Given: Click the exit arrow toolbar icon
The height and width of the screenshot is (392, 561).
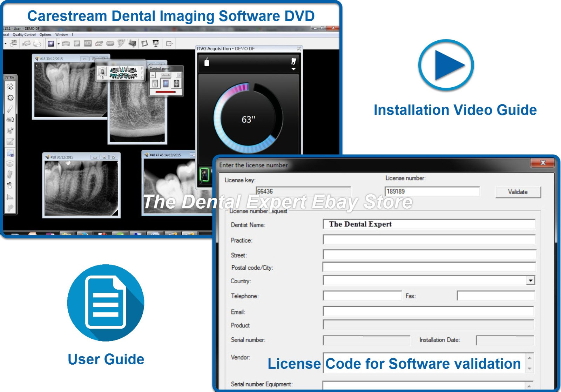Looking at the screenshot, I should pyautogui.click(x=169, y=44).
